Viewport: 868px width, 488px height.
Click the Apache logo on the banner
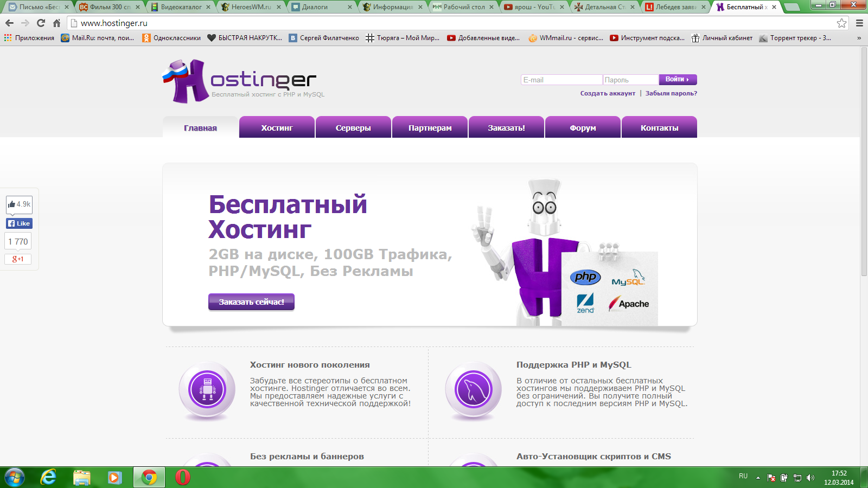point(629,303)
